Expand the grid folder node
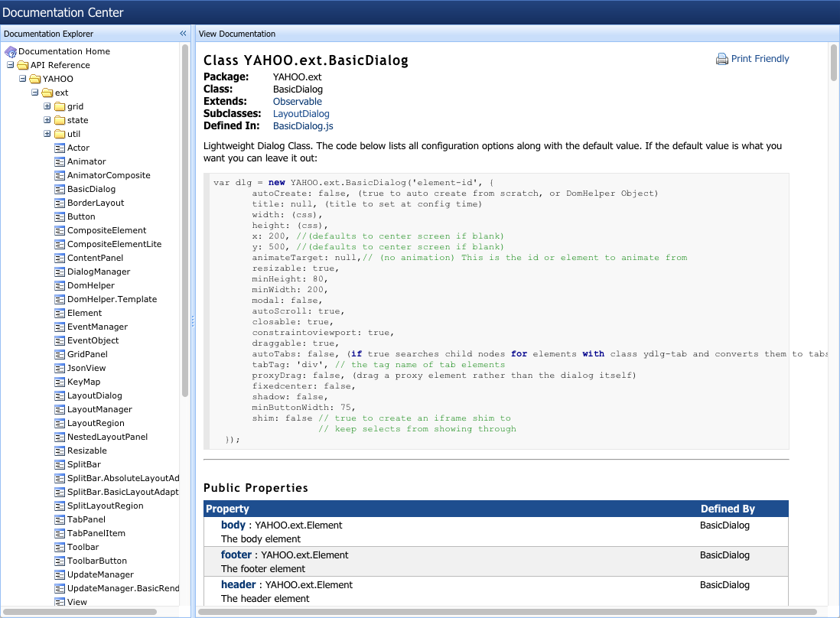 [x=47, y=106]
